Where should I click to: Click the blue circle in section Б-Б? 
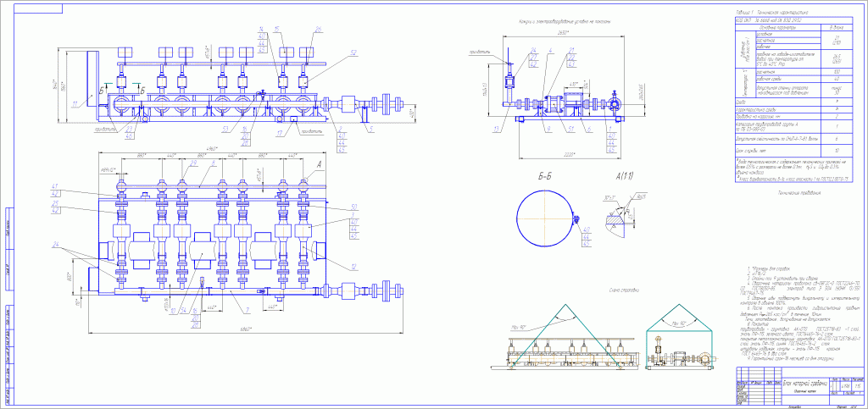point(544,218)
